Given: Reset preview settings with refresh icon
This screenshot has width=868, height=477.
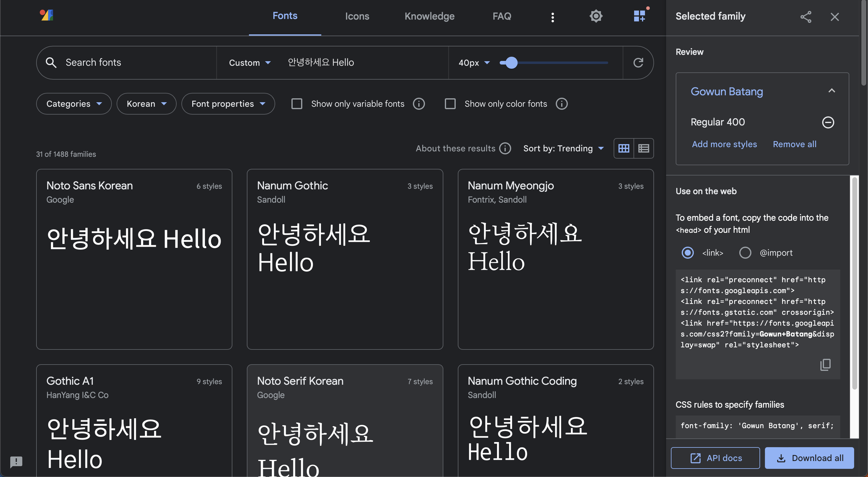Looking at the screenshot, I should [x=638, y=63].
